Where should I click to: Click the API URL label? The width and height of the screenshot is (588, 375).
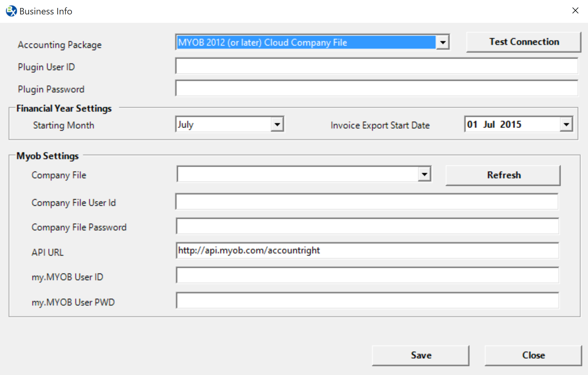click(48, 252)
